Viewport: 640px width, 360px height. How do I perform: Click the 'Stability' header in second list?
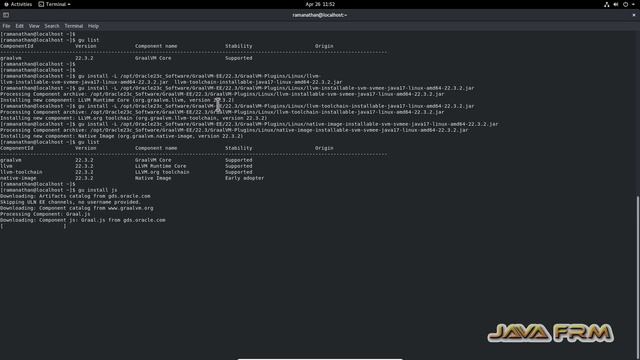coord(238,148)
